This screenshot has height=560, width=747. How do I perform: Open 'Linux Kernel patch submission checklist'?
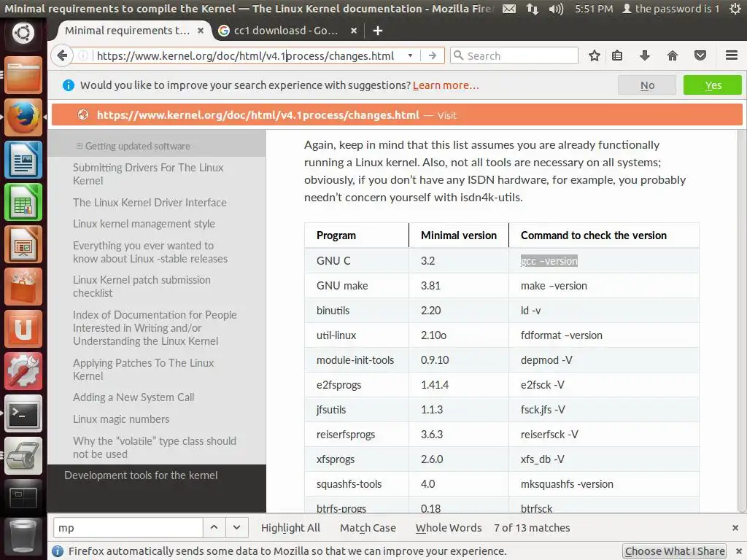(x=142, y=286)
